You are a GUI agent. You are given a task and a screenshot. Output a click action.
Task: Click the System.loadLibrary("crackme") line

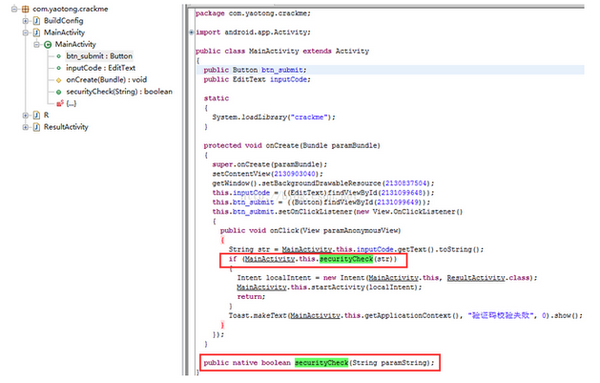tap(274, 117)
